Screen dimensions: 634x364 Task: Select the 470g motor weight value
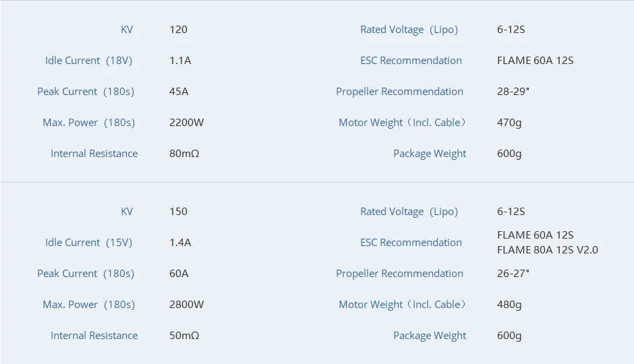coord(509,123)
